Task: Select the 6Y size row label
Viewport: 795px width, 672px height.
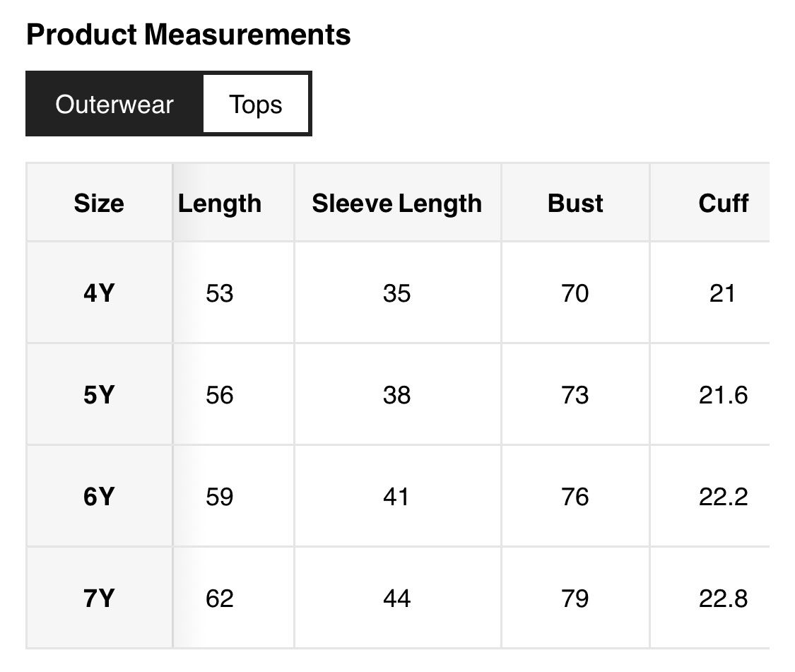Action: coord(99,496)
